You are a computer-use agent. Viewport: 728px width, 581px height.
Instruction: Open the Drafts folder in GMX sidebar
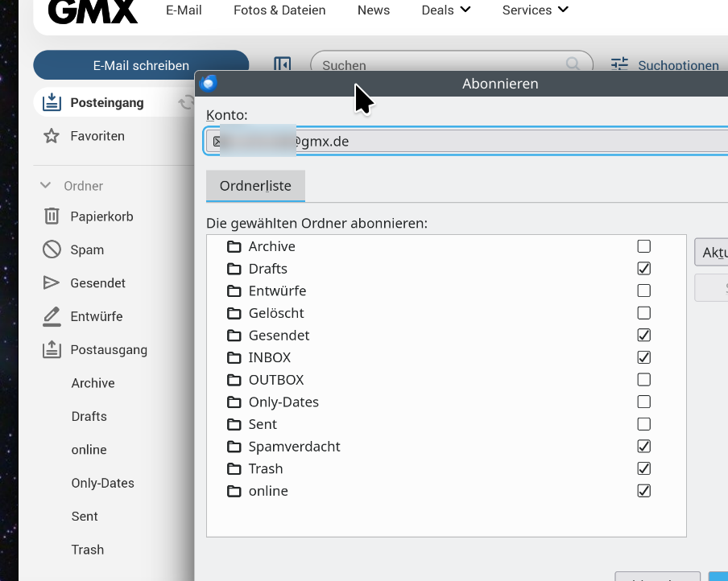pos(89,416)
